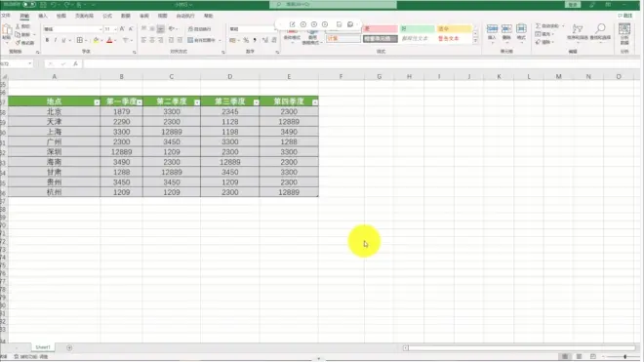The image size is (644, 362).
Task: Toggle Bold formatting
Action: 47,40
